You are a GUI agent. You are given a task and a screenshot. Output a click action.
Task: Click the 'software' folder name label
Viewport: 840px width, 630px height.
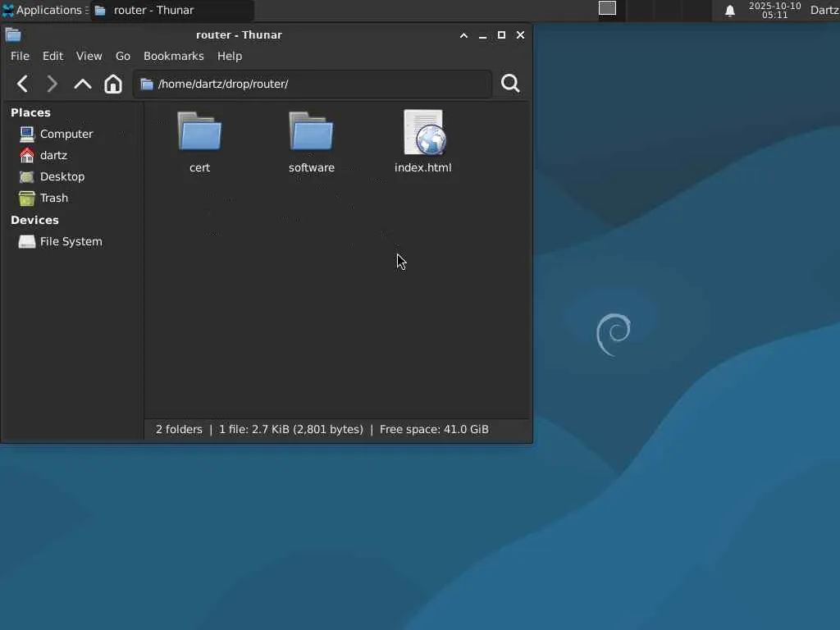311,167
